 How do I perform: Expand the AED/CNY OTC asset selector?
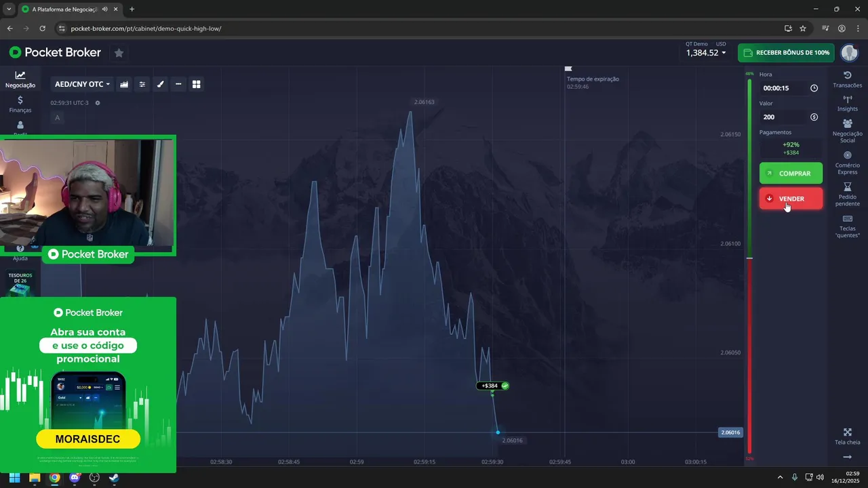[82, 84]
